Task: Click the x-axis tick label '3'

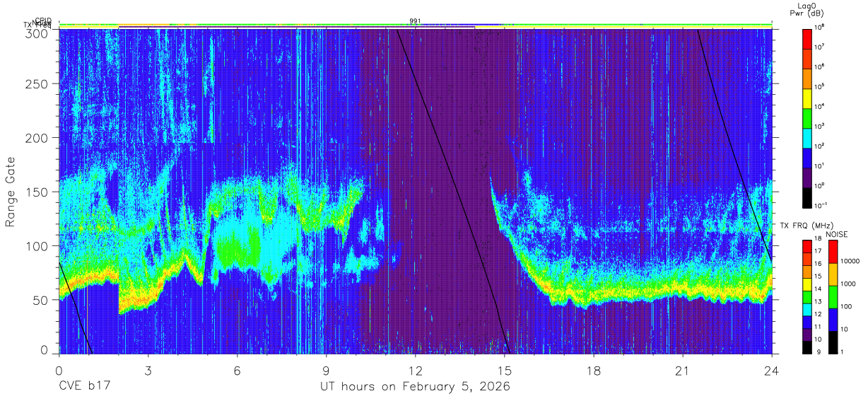Action: click(x=148, y=371)
